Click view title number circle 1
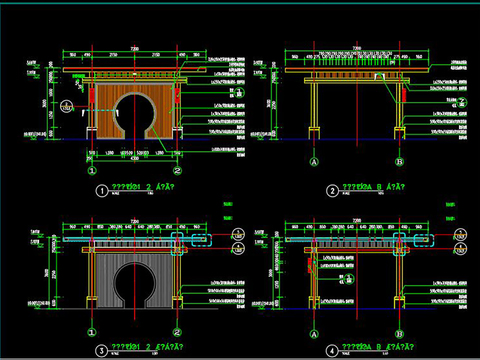The height and width of the screenshot is (360, 480). 102,191
